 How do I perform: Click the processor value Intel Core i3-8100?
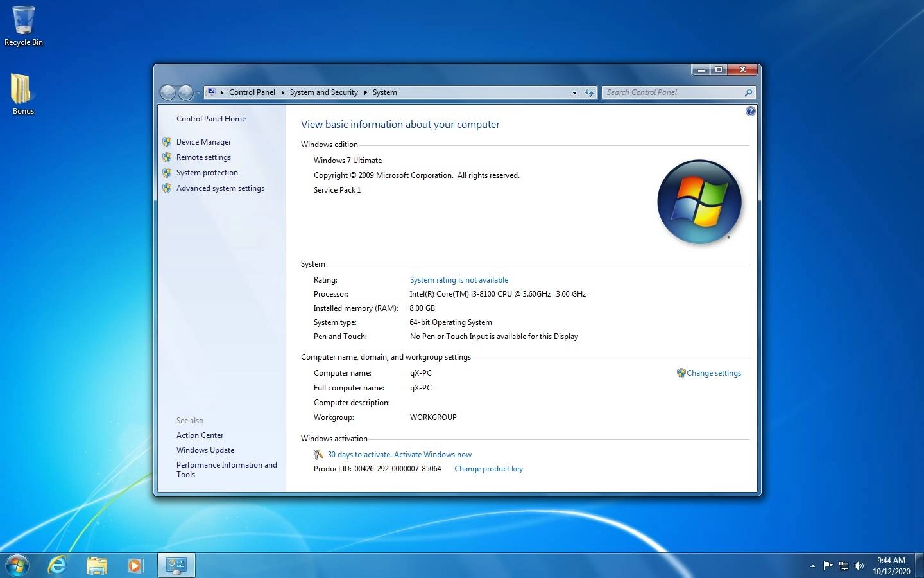pyautogui.click(x=498, y=294)
